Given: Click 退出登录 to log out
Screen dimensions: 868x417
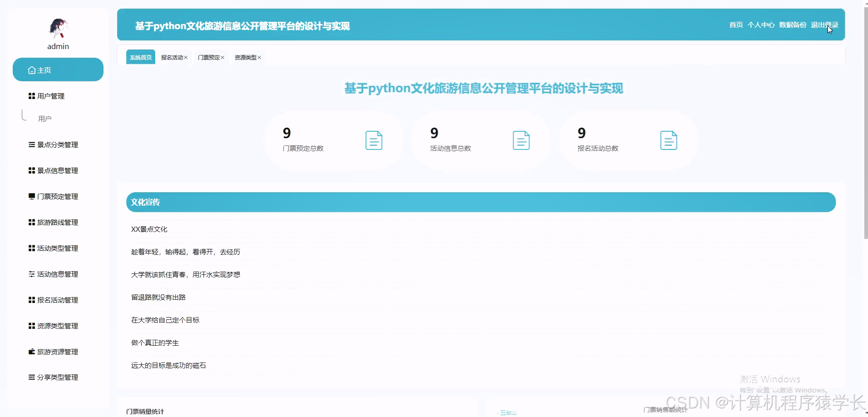Looking at the screenshot, I should 824,25.
